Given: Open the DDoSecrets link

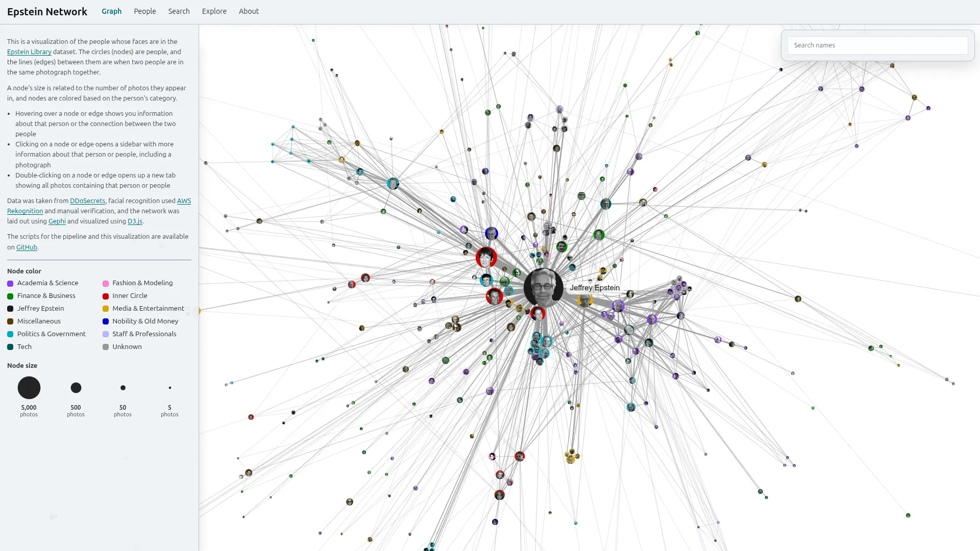Looking at the screenshot, I should [87, 201].
